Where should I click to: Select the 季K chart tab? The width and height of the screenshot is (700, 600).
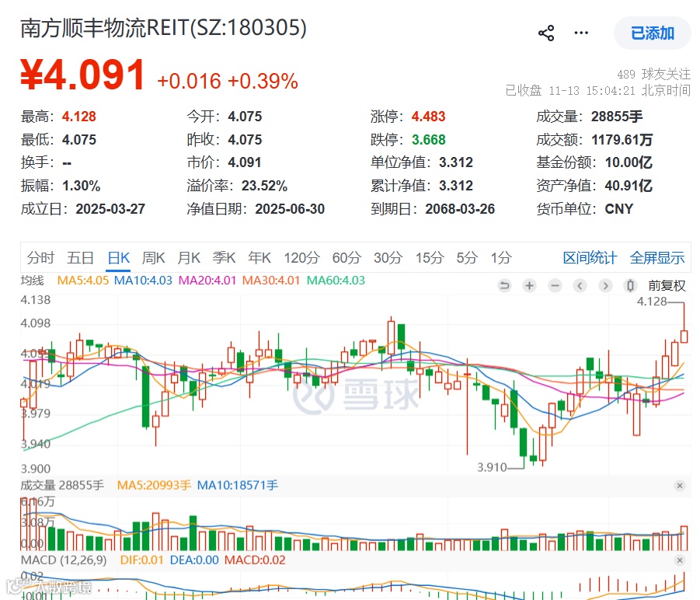[x=224, y=257]
